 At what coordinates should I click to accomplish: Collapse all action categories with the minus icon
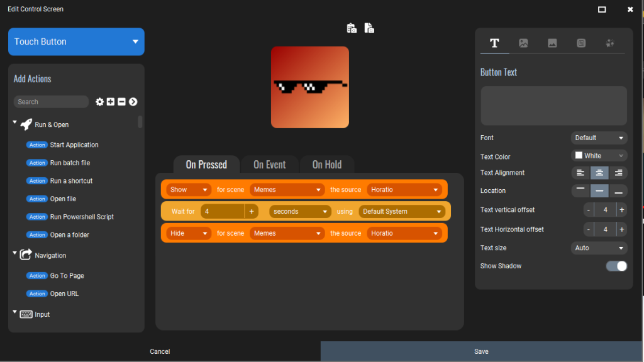click(x=121, y=101)
